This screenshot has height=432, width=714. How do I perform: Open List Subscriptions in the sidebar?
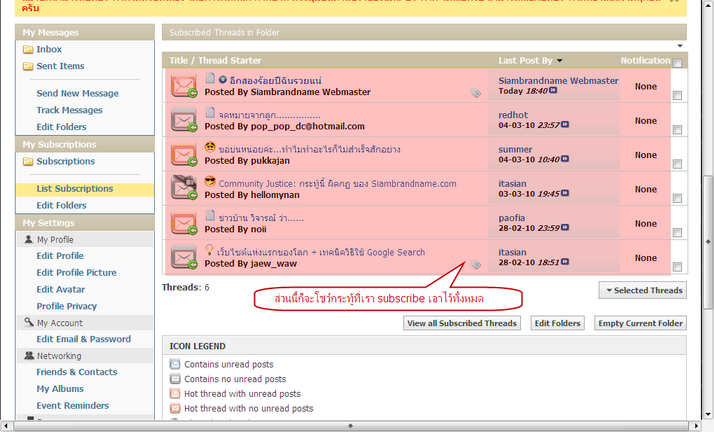click(75, 189)
